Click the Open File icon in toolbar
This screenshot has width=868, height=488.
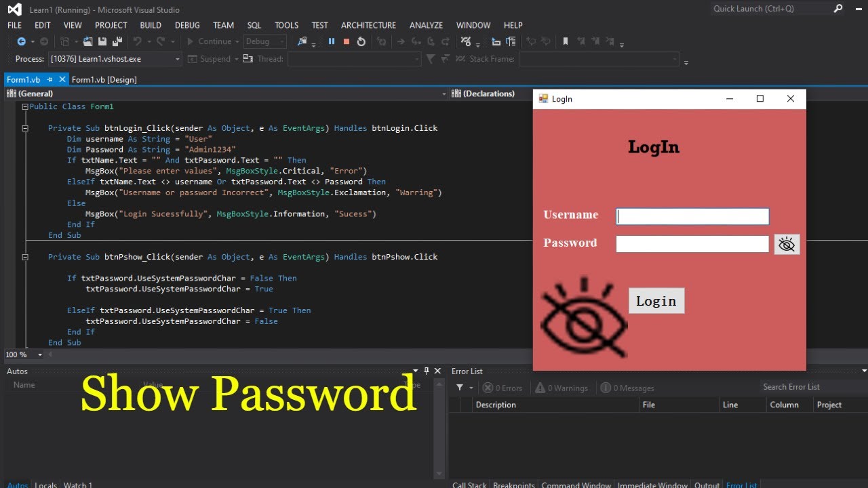coord(87,41)
